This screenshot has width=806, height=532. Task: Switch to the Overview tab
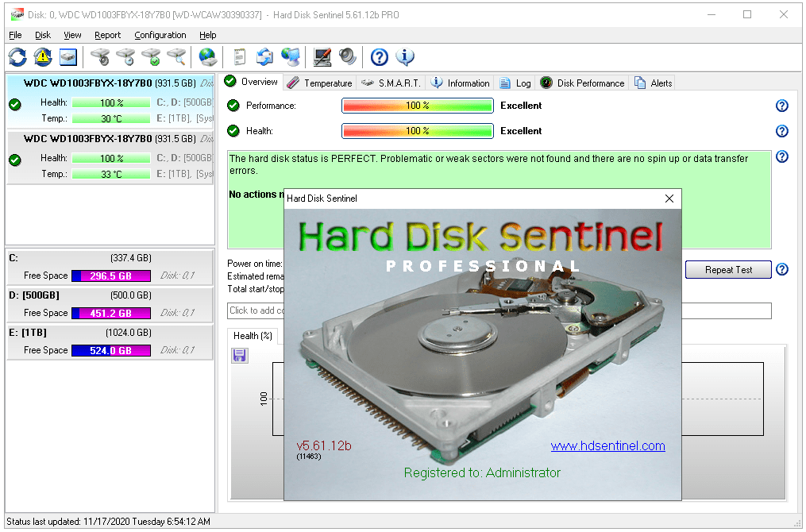(252, 82)
